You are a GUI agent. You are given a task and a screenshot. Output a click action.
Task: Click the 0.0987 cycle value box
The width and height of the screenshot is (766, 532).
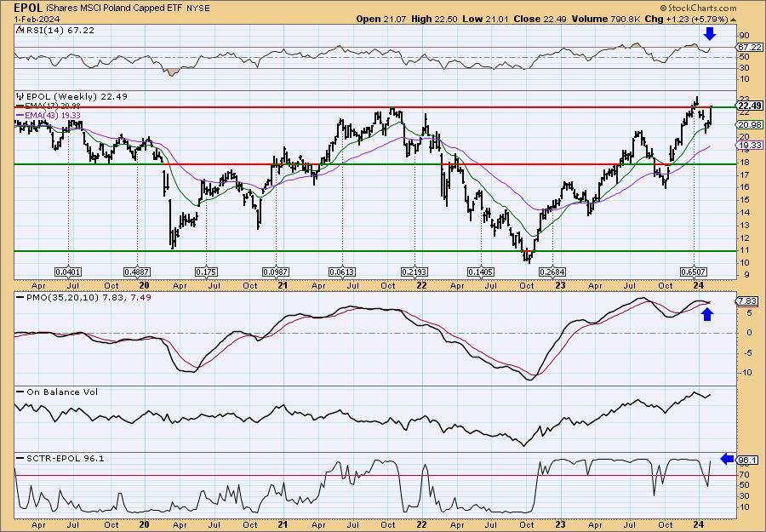click(x=276, y=272)
